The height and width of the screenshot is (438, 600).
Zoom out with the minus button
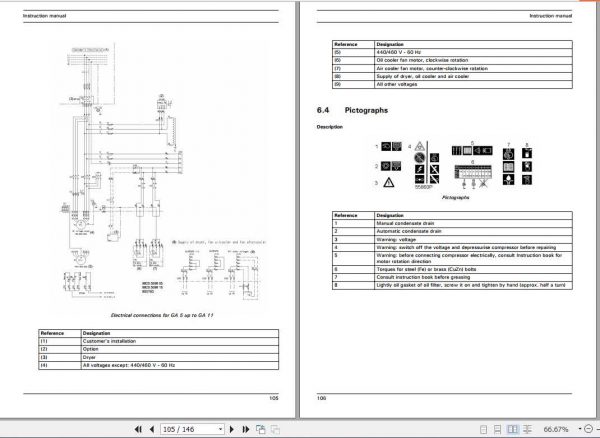[589, 429]
